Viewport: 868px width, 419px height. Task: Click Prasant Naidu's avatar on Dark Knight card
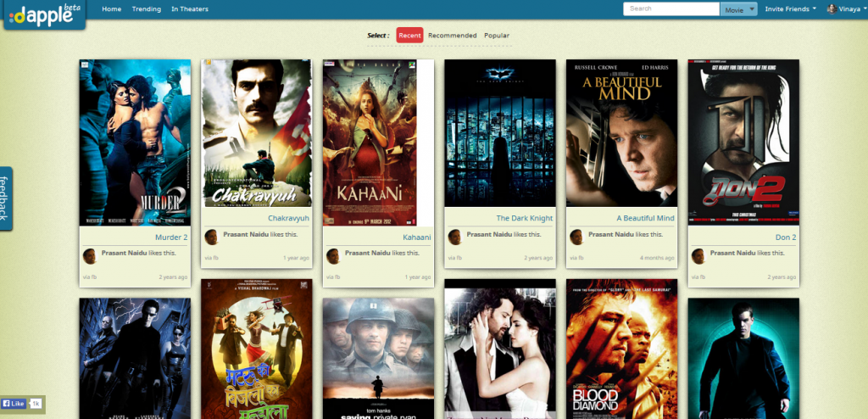(455, 237)
